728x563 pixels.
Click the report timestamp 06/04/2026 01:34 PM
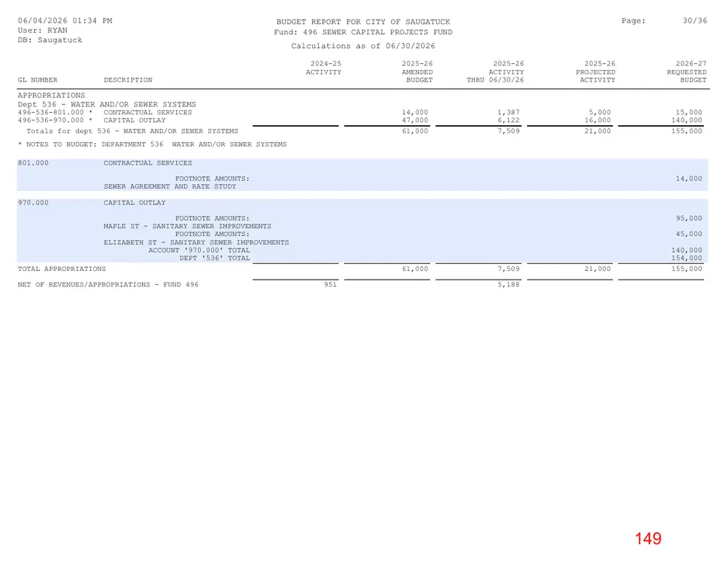[x=65, y=21]
